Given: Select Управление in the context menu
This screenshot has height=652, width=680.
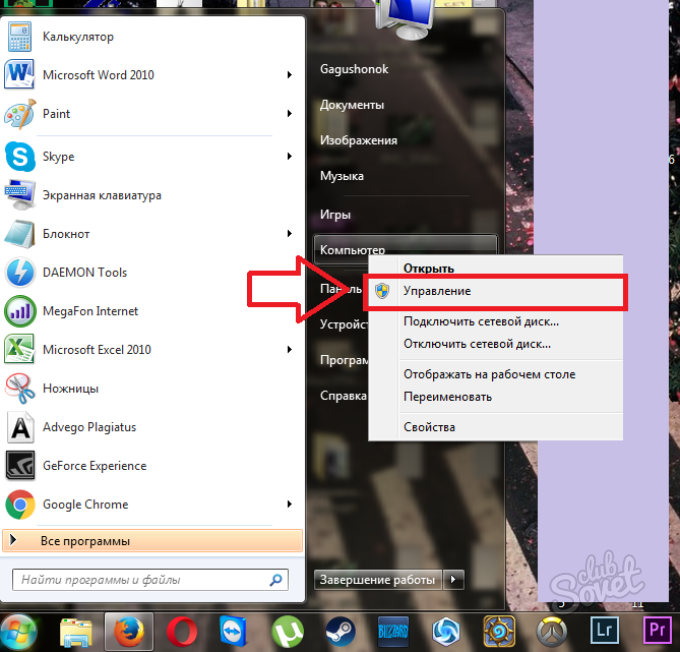Looking at the screenshot, I should pyautogui.click(x=436, y=291).
